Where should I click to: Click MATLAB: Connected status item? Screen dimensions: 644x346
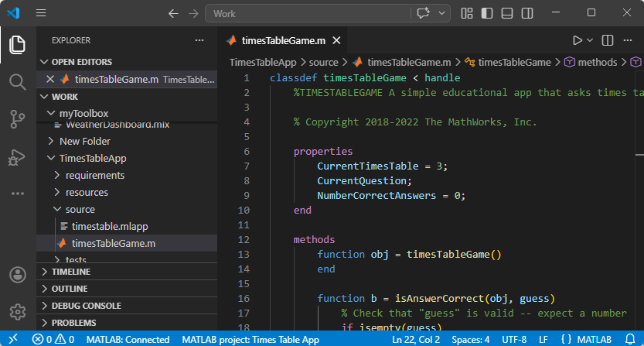[x=128, y=339]
